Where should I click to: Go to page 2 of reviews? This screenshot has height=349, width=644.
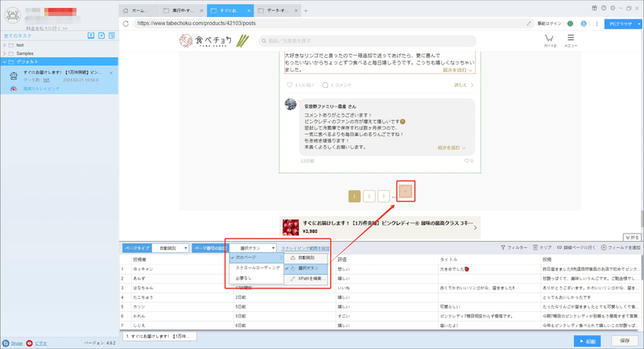(369, 197)
